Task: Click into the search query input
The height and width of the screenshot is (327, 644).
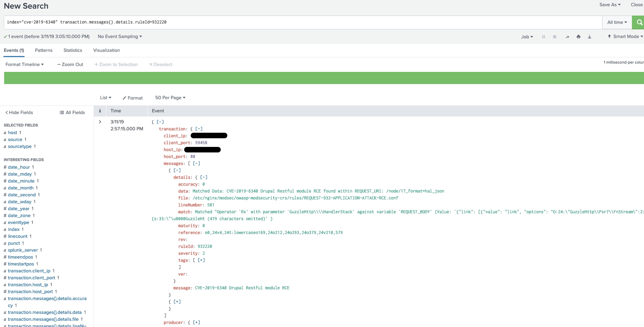Action: click(303, 22)
